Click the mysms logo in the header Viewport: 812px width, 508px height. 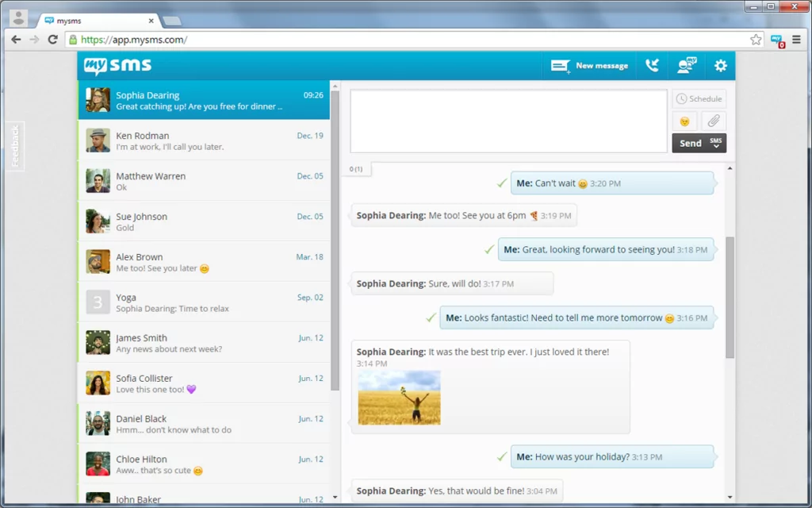(x=117, y=66)
